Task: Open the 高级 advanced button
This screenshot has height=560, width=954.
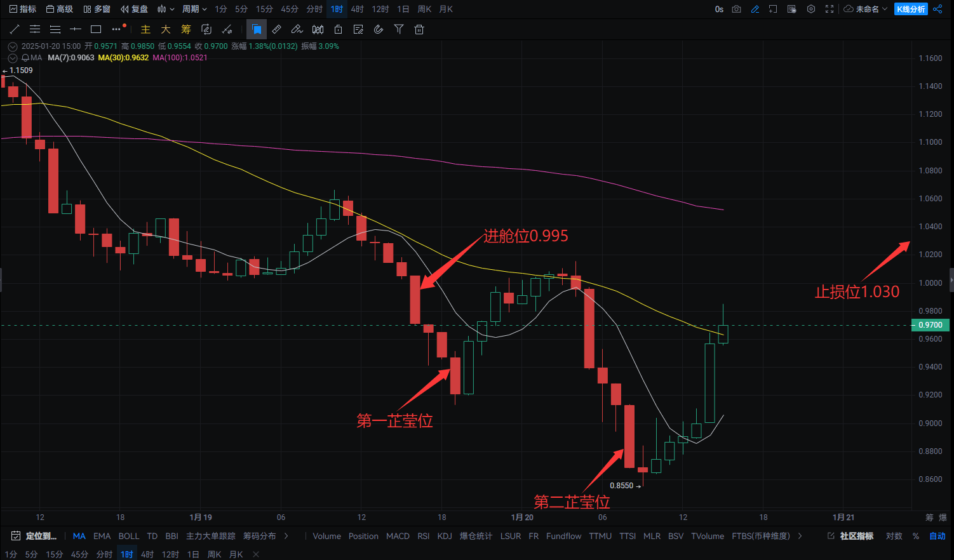Action: pyautogui.click(x=60, y=9)
